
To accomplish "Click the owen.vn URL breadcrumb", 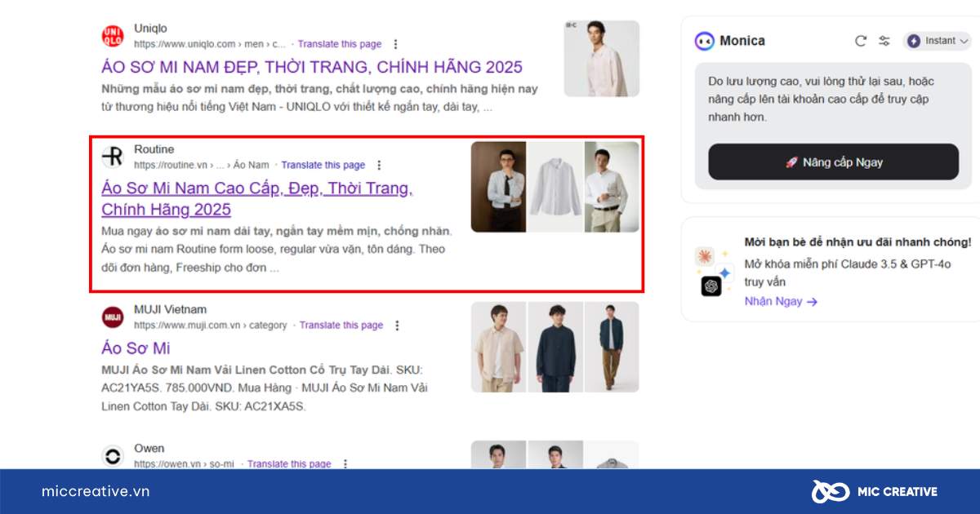I will 184,463.
